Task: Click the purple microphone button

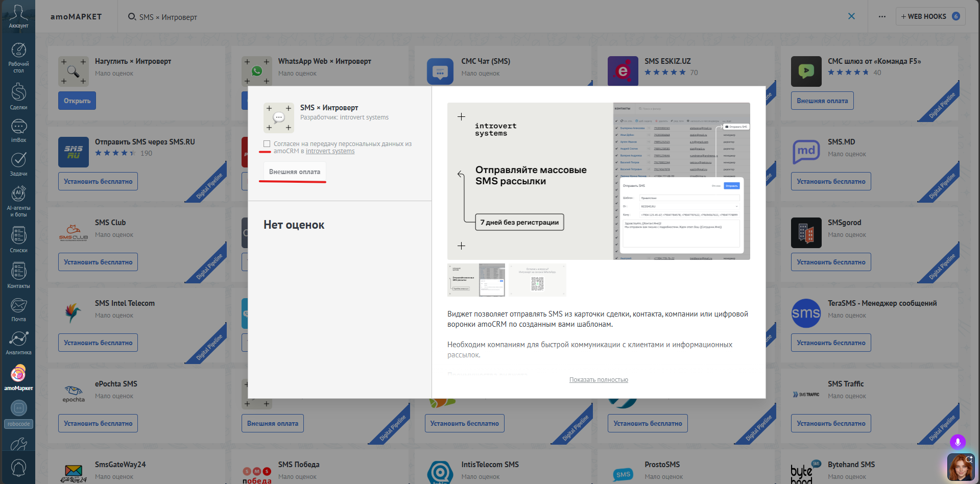Action: tap(958, 442)
